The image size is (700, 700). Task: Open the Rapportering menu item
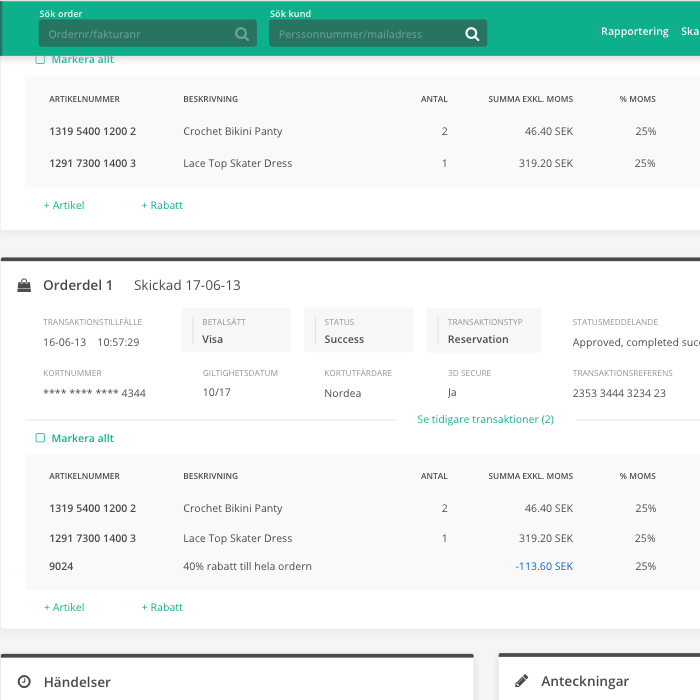click(x=634, y=31)
